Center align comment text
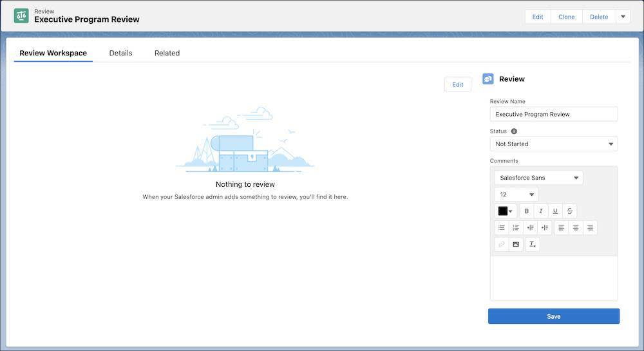 [576, 227]
